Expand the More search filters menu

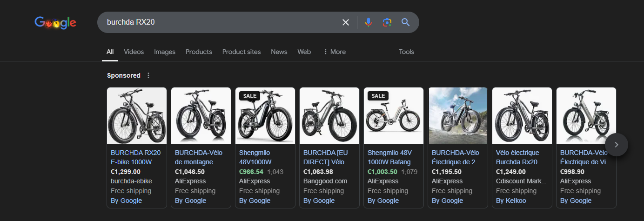(335, 52)
